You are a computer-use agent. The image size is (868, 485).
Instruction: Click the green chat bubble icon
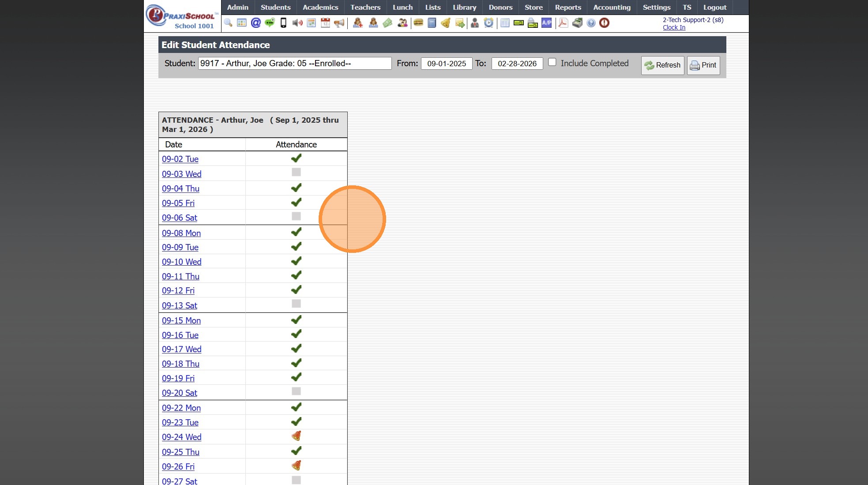coord(270,23)
